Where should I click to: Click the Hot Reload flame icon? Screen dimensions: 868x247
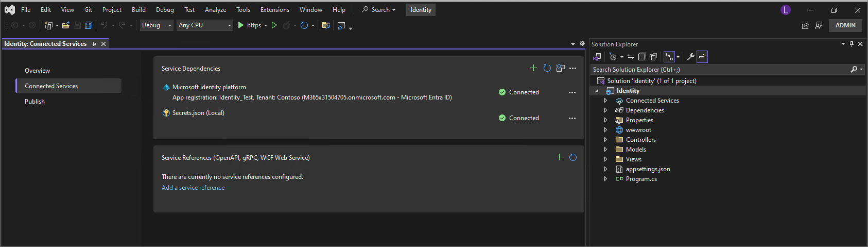pos(287,25)
